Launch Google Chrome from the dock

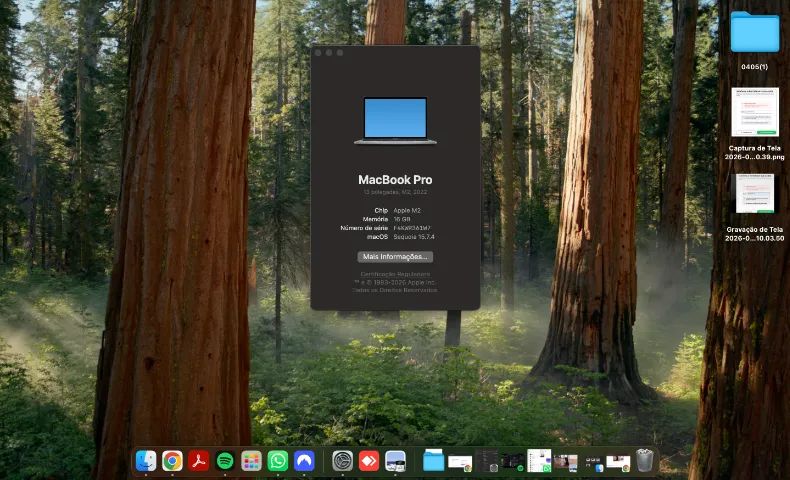pos(172,460)
